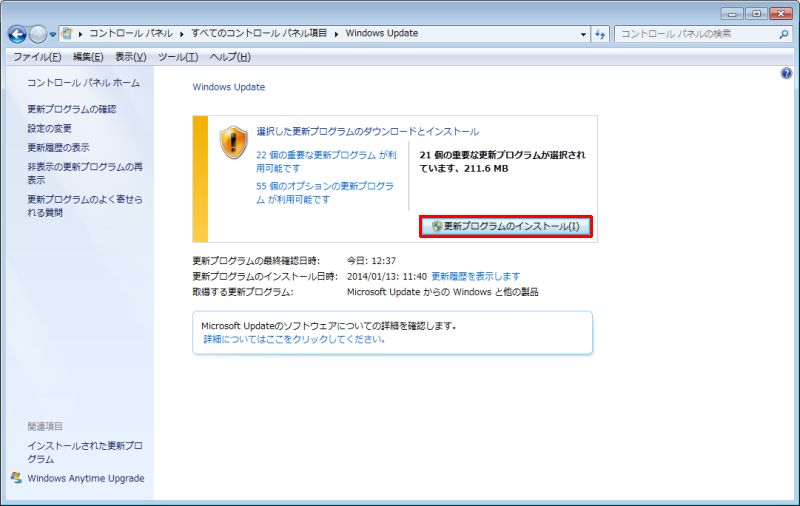This screenshot has width=800, height=506.
Task: Open 更新履歴の表示 in the sidebar
Action: click(x=58, y=147)
